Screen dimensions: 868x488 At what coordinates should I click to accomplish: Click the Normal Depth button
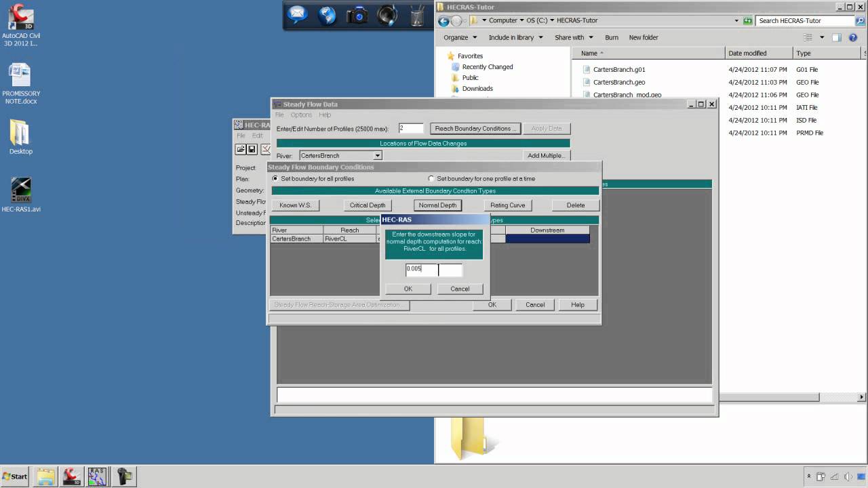click(x=437, y=205)
